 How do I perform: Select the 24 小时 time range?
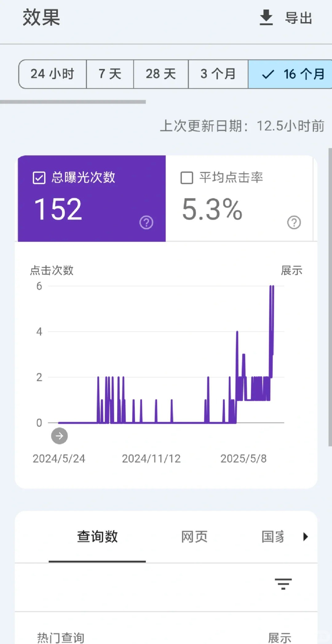coord(53,74)
